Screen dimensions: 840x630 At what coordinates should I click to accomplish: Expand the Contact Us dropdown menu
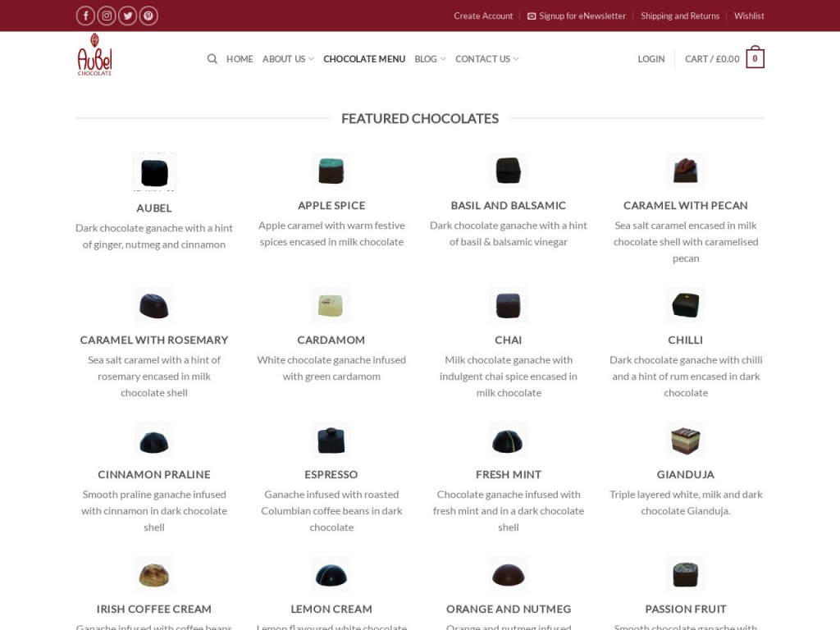[x=486, y=59]
